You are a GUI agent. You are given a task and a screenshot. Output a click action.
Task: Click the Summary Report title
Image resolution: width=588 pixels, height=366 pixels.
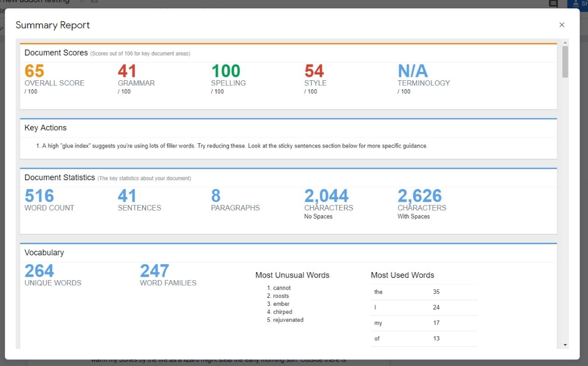(x=53, y=25)
